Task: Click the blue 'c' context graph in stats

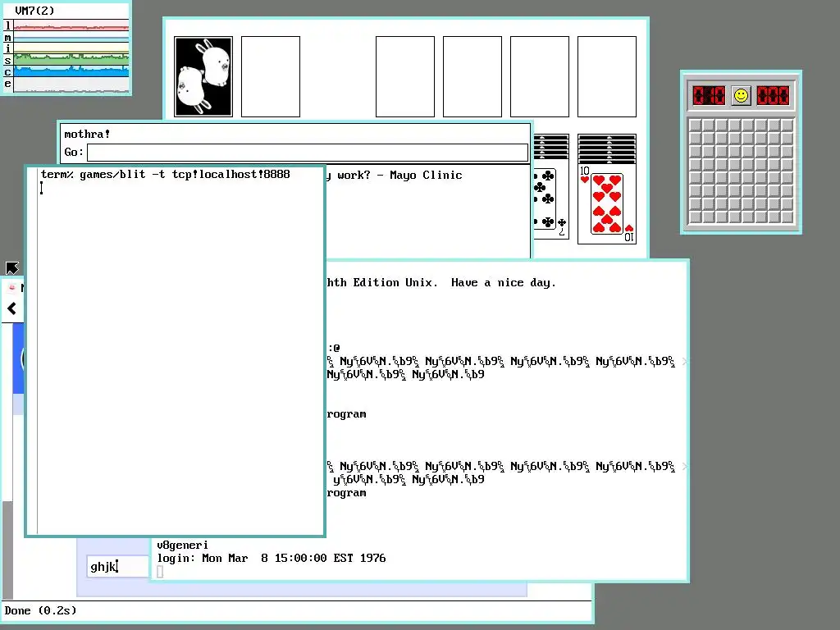Action: [71, 71]
